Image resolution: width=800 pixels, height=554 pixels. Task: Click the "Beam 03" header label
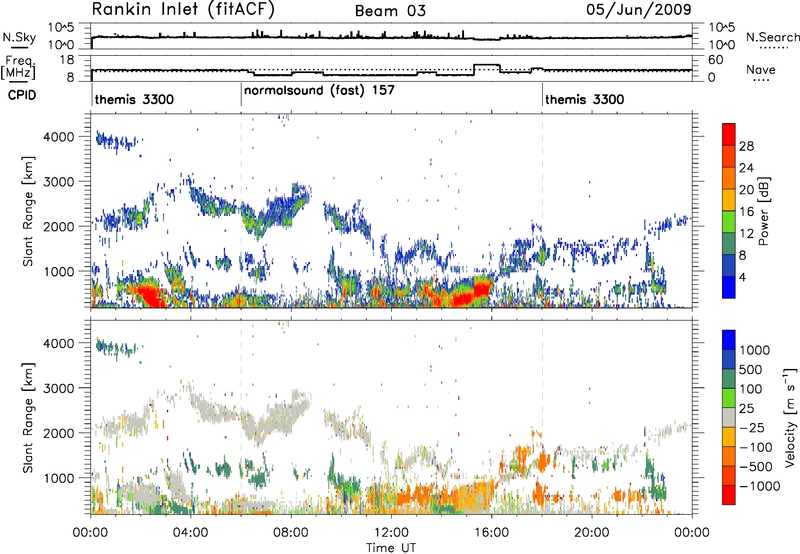coord(390,11)
